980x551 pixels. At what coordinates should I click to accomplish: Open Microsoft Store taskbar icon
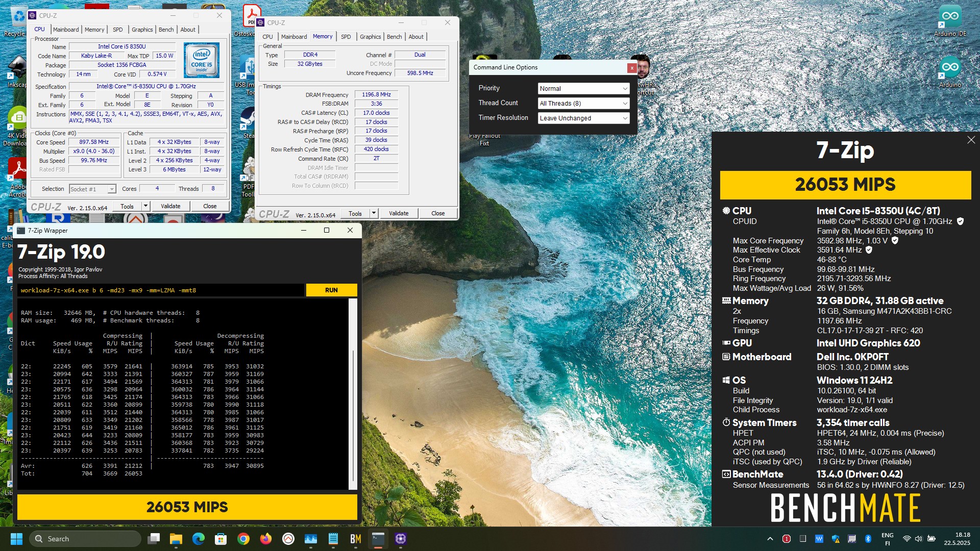pyautogui.click(x=221, y=539)
